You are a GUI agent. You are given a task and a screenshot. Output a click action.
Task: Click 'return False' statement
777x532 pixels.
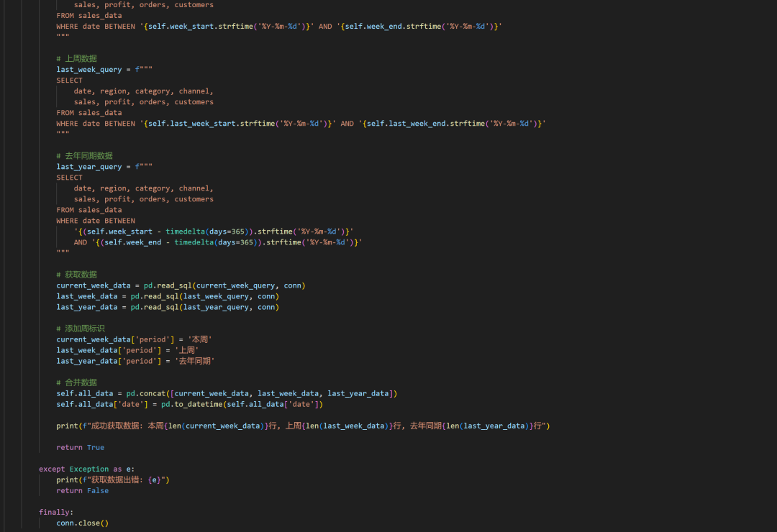[82, 490]
